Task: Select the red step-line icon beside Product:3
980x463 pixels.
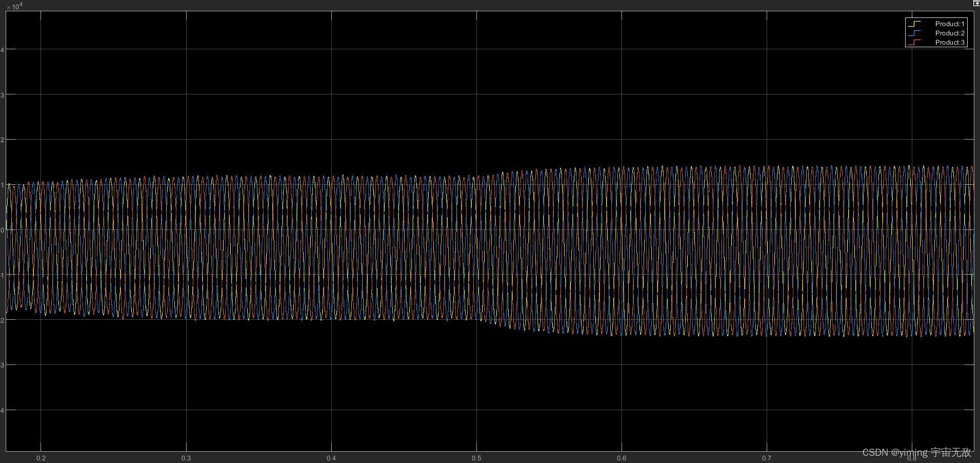Action: pyautogui.click(x=915, y=42)
